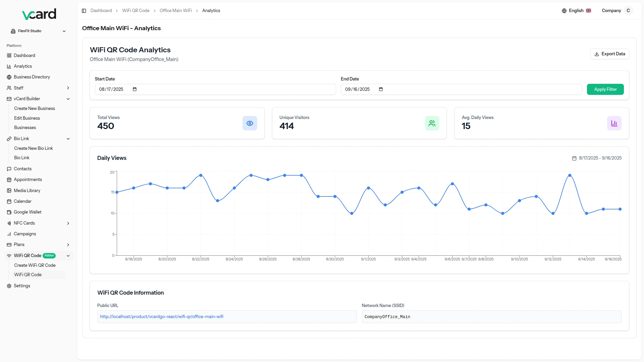Image resolution: width=644 pixels, height=362 pixels.
Task: Open the FlexFit Studio workspace dropdown
Action: coord(38,31)
